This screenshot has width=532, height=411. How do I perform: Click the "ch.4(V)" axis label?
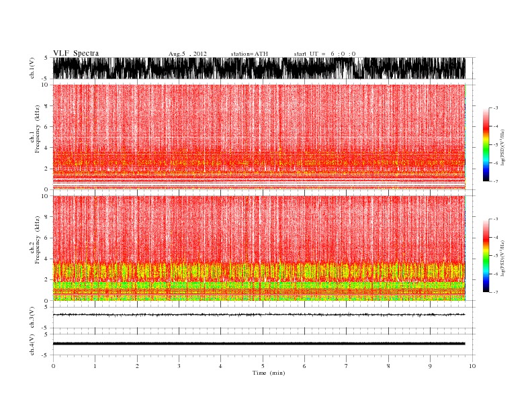32,345
